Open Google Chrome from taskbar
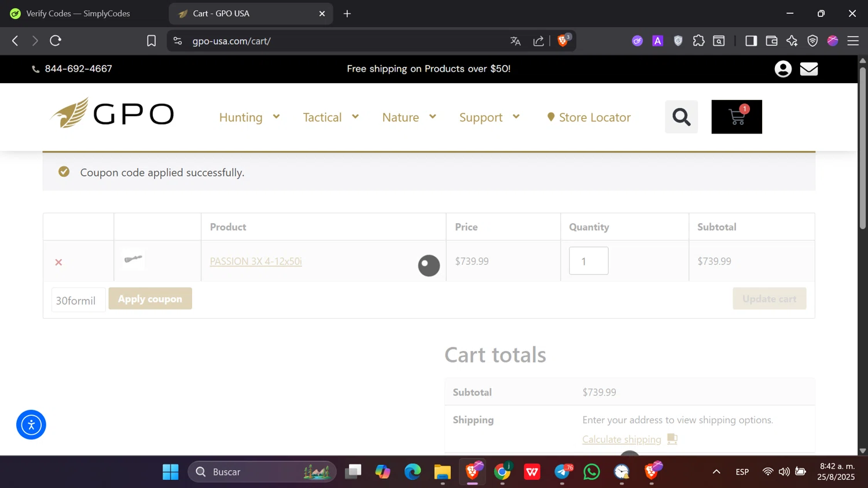This screenshot has height=488, width=868. click(x=502, y=472)
